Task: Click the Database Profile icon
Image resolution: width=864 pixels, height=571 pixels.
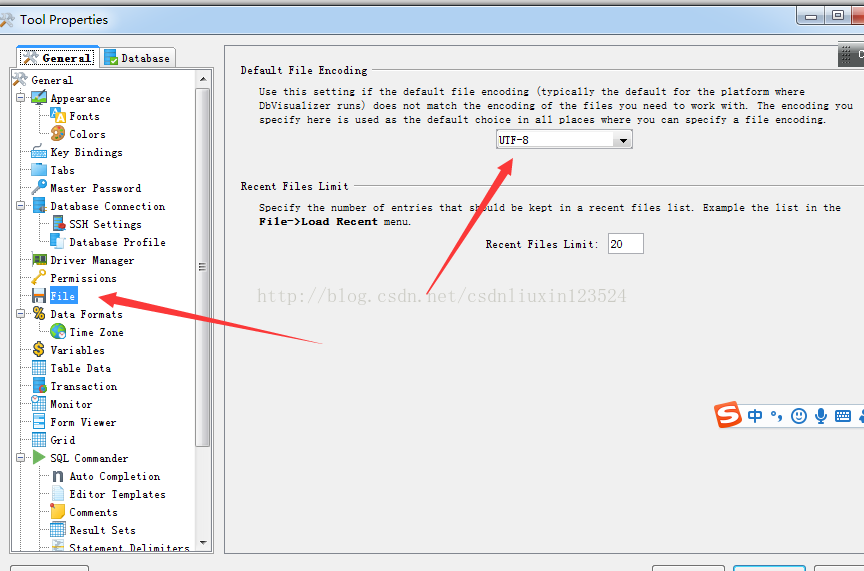Action: tap(58, 241)
